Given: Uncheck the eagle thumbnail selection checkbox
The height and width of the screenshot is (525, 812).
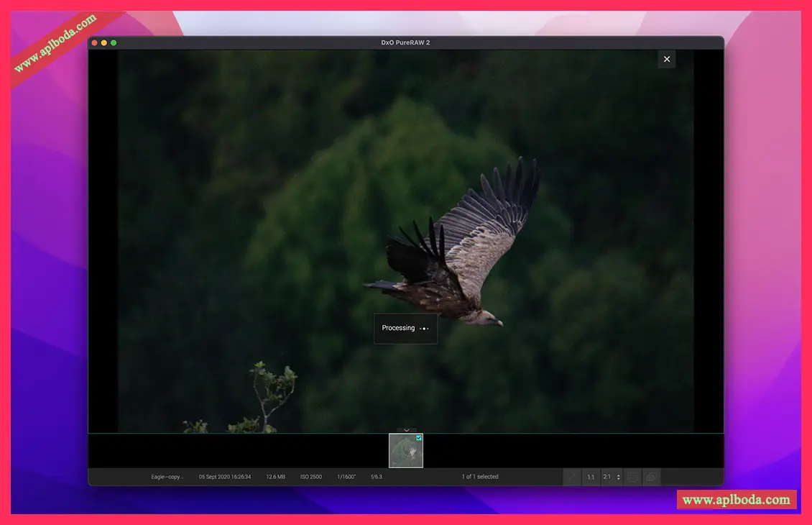Looking at the screenshot, I should click(x=419, y=437).
